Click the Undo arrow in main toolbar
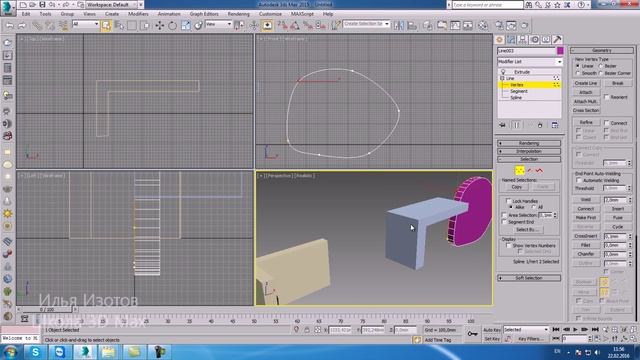The image size is (640, 360). [x=9, y=26]
